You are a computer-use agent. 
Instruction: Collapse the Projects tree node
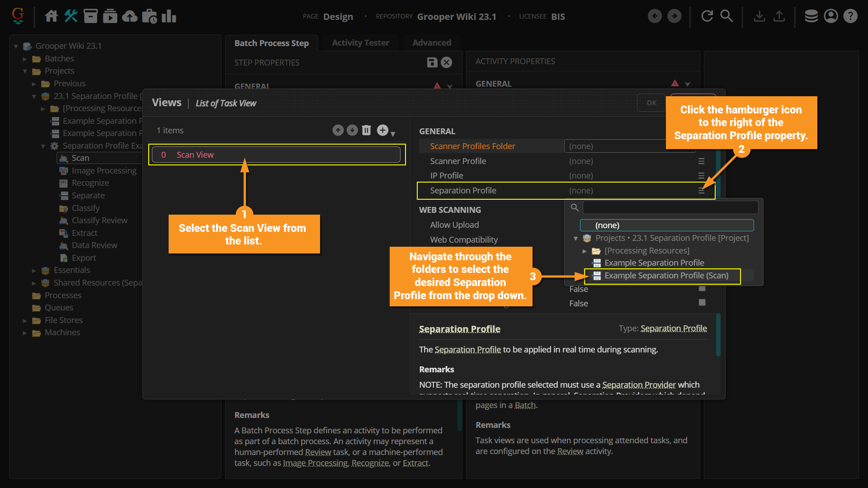[x=25, y=71]
